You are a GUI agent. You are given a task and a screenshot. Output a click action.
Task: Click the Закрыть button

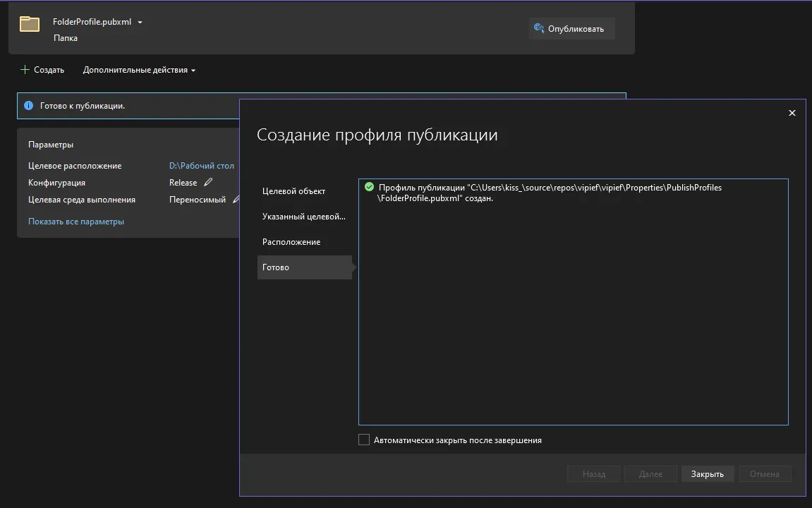point(708,474)
